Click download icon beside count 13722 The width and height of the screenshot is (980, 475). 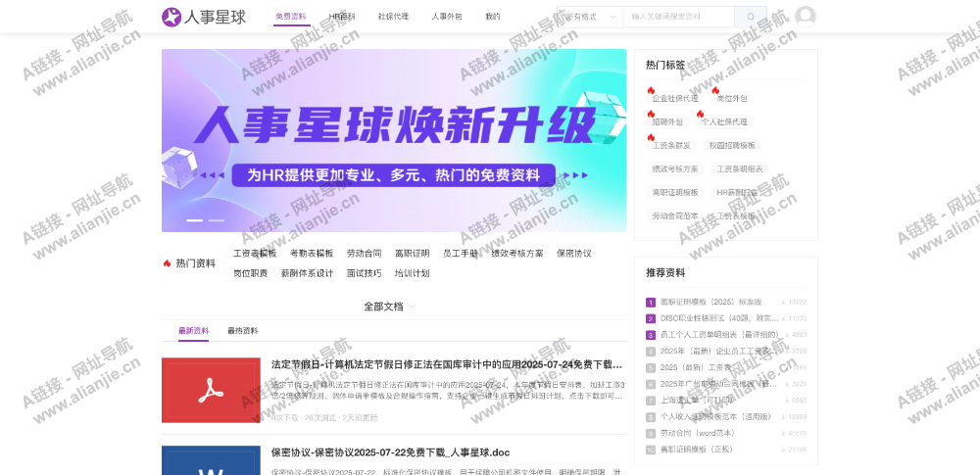pyautogui.click(x=783, y=302)
